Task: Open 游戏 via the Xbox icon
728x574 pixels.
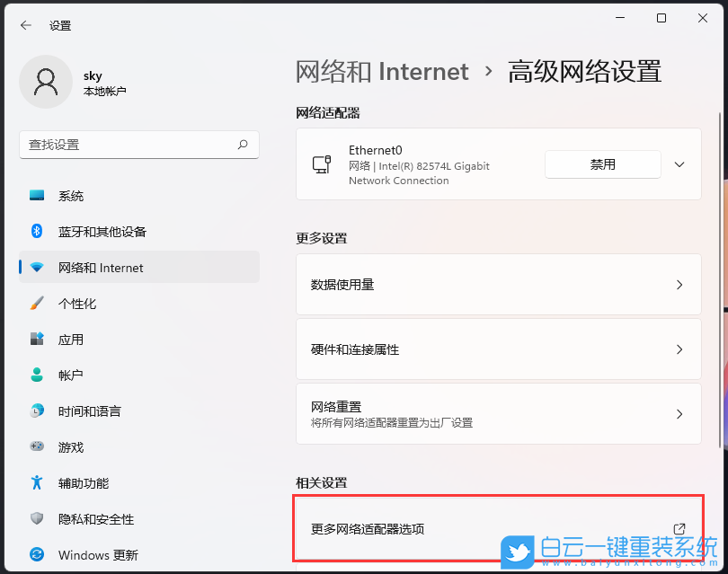Action: (36, 446)
